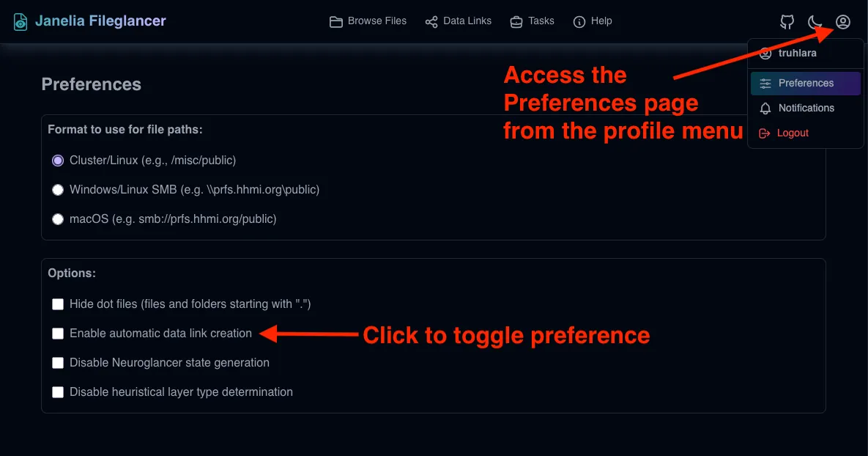
Task: Open Browse Files in navigation
Action: pos(368,21)
